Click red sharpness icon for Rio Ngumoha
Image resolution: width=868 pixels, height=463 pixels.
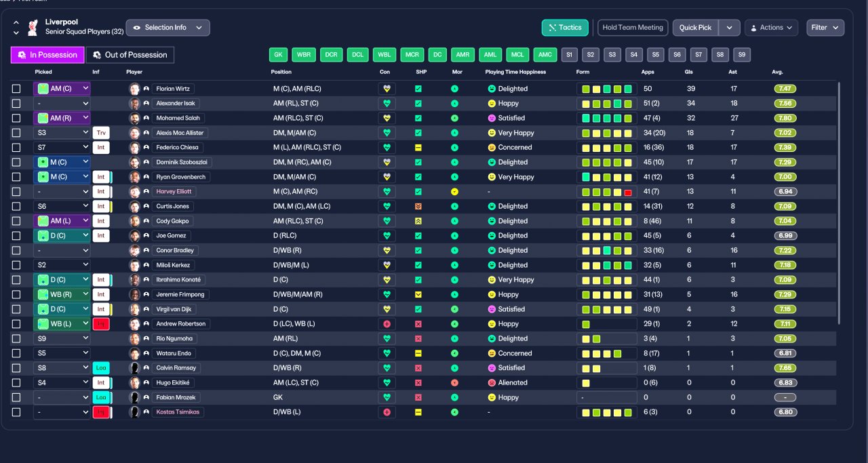[418, 339]
